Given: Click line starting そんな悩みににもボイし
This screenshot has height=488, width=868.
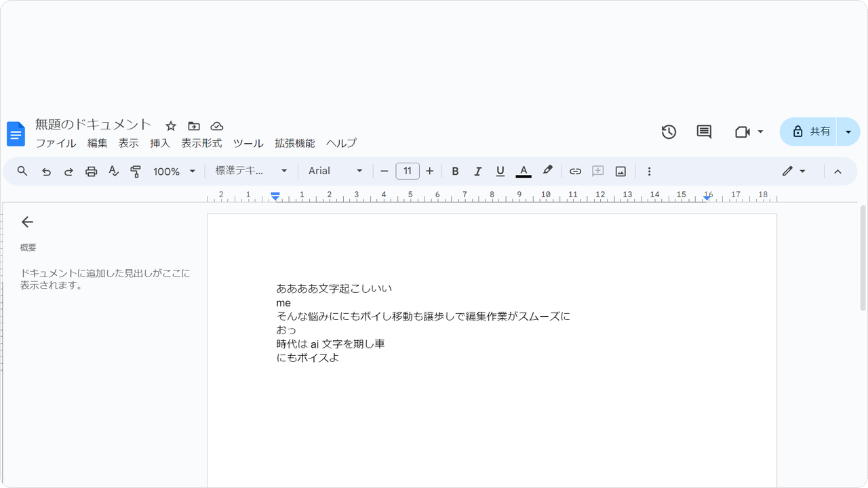Looking at the screenshot, I should [x=424, y=317].
